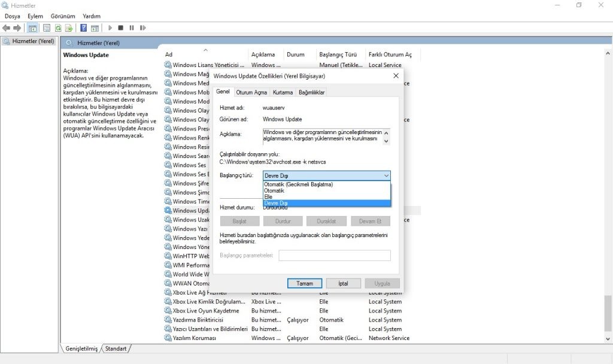
Task: Select the Xbox Live Oyun Kaydetme service name
Action: 206,311
